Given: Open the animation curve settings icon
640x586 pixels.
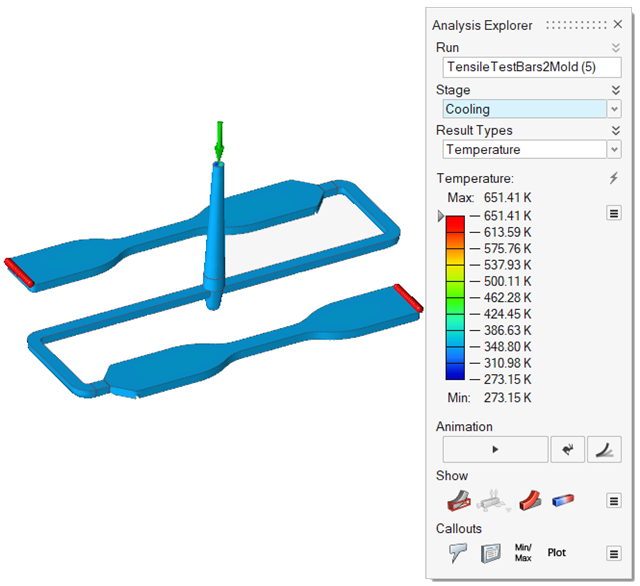Looking at the screenshot, I should pyautogui.click(x=604, y=450).
